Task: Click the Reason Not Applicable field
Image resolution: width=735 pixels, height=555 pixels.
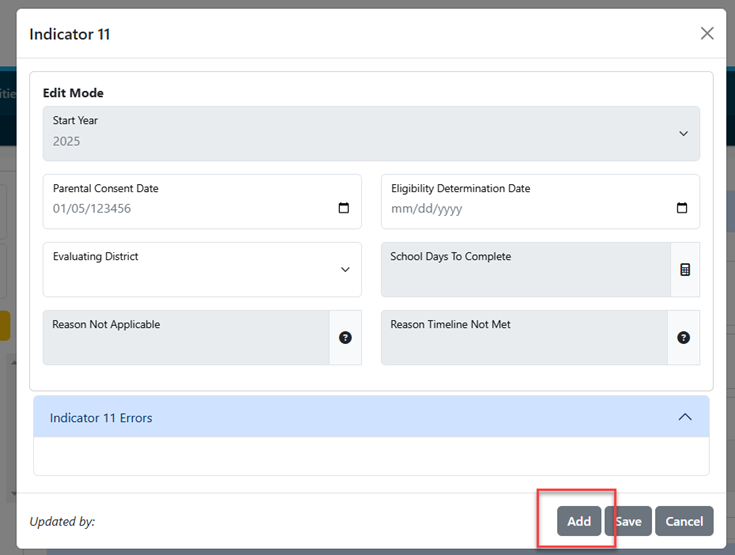Action: coord(187,338)
